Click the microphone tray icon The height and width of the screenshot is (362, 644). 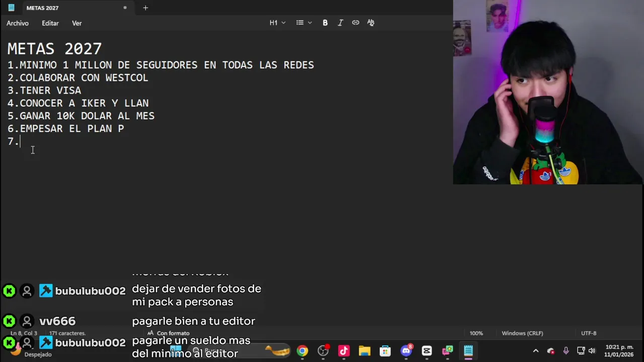click(566, 351)
